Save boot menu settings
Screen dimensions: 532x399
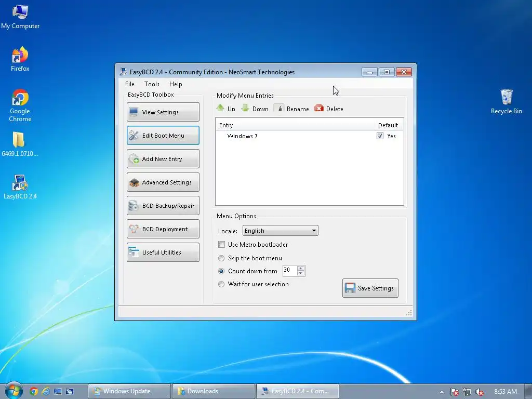[370, 288]
